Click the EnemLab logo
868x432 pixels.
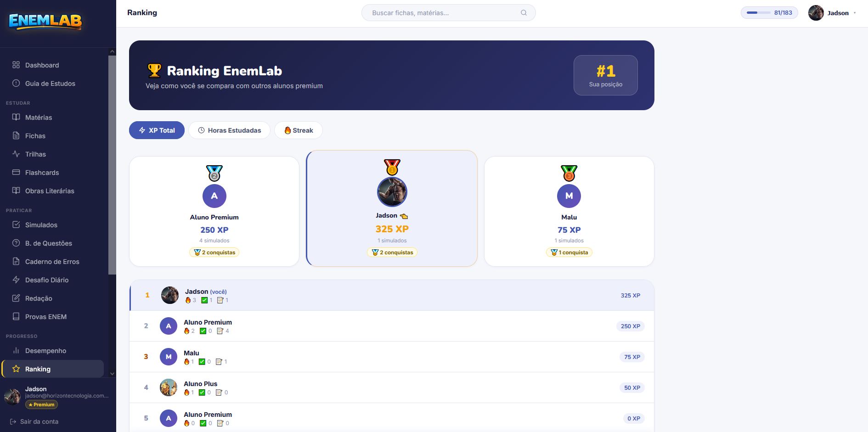click(45, 21)
